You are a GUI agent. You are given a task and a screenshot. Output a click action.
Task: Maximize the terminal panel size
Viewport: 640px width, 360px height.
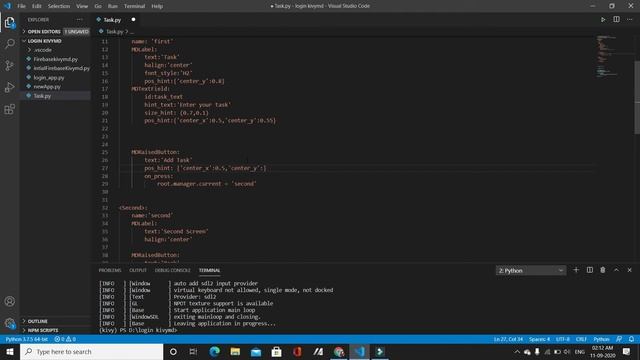point(616,270)
